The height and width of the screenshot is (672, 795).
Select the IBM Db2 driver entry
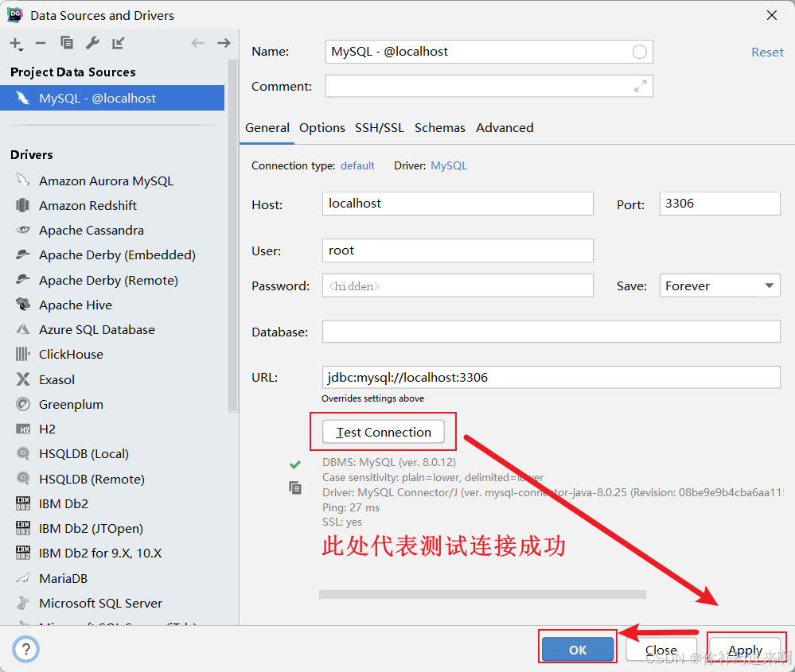click(64, 503)
